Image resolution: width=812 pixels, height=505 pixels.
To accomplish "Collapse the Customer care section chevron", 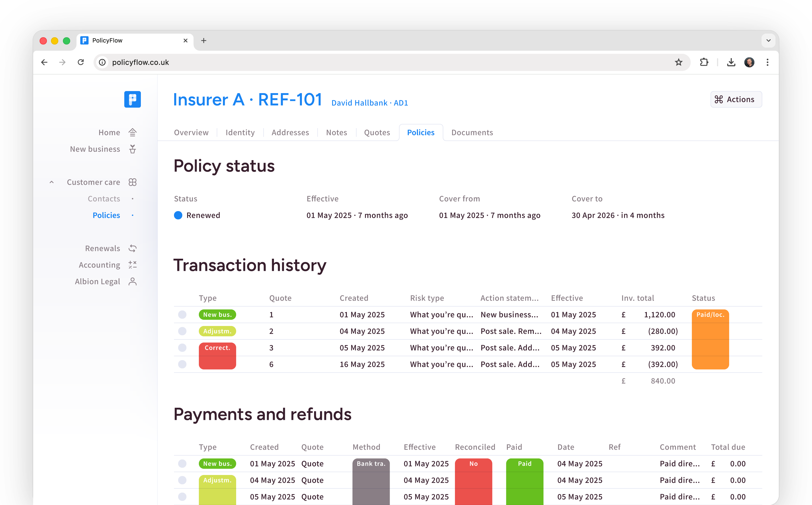I will (52, 182).
